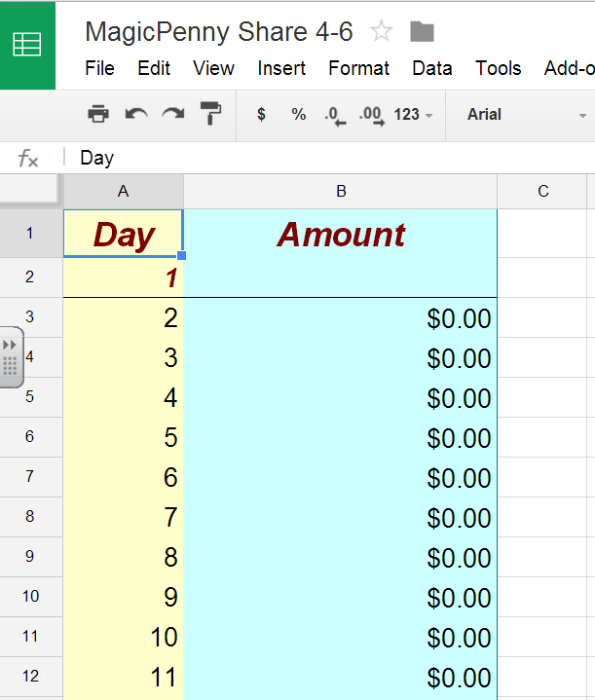Expand the side panel double-arrow toggle
This screenshot has width=595, height=700.
[x=10, y=345]
